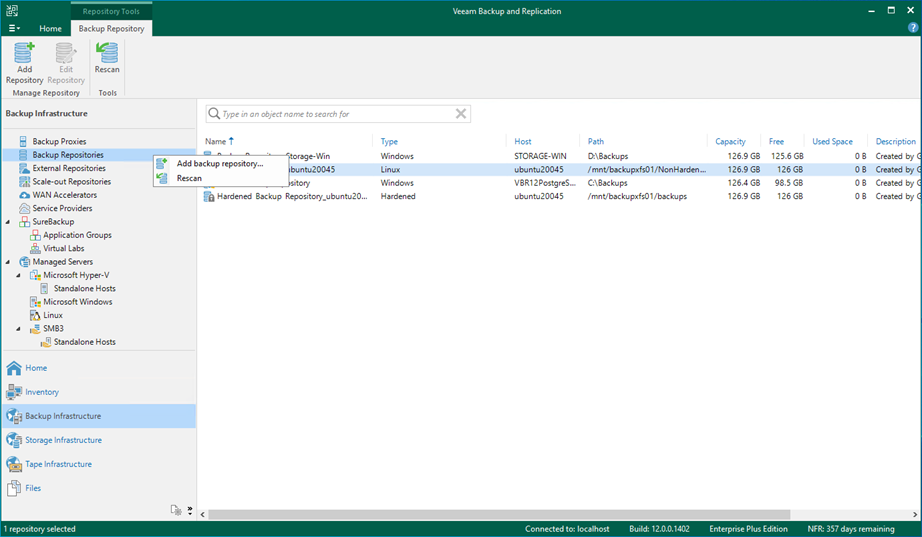Open Backup Infrastructure navigation pane

(99, 416)
